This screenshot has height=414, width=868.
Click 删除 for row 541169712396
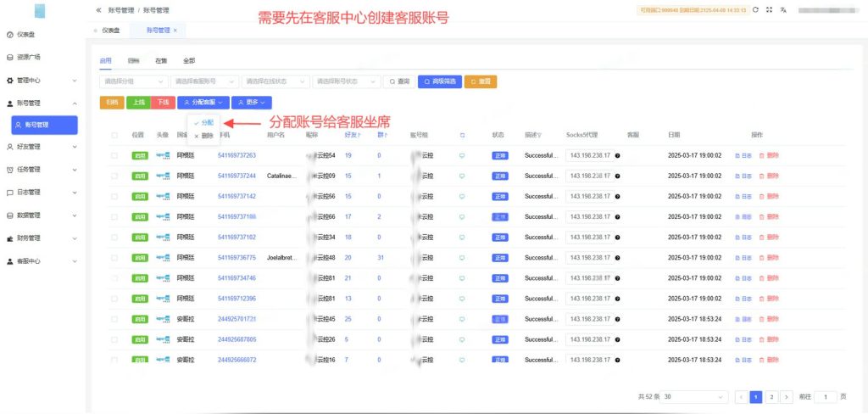click(x=769, y=299)
